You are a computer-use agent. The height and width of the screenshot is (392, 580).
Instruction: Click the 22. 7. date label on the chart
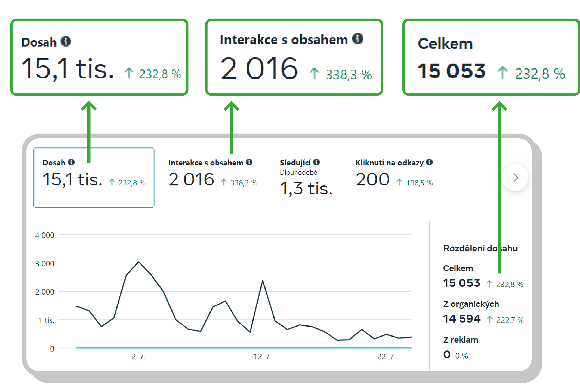point(387,357)
